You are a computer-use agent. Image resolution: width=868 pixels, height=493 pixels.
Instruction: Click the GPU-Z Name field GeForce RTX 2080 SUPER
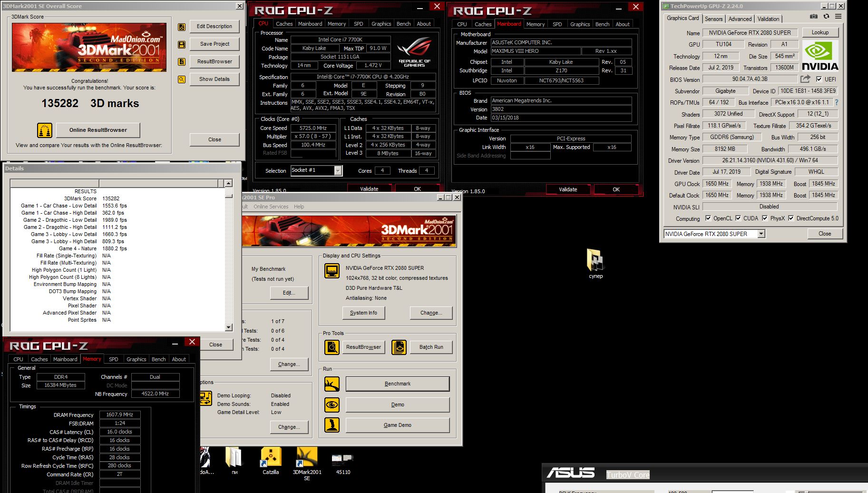pos(750,33)
